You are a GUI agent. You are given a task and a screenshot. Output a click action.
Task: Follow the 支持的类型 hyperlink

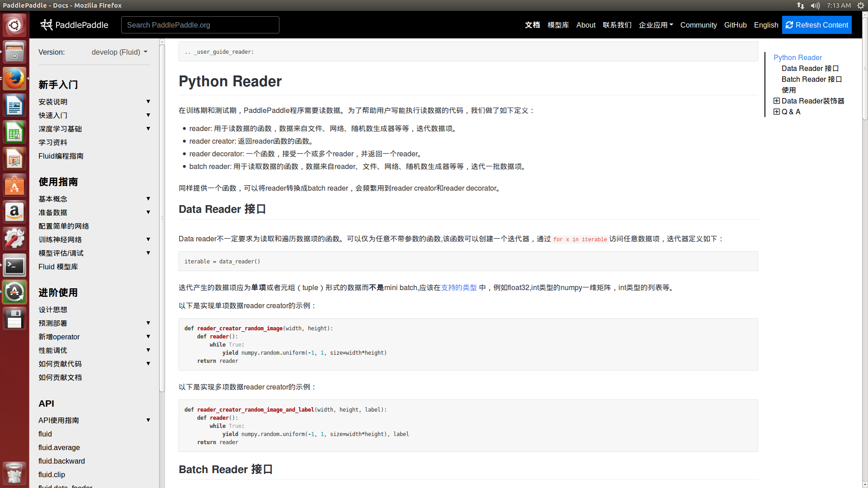(x=458, y=287)
